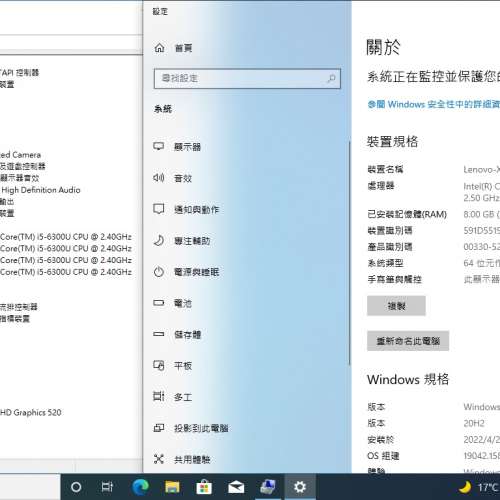This screenshot has height=500, width=500.
Task: Click the 複製 copy button under device specs
Action: click(396, 306)
